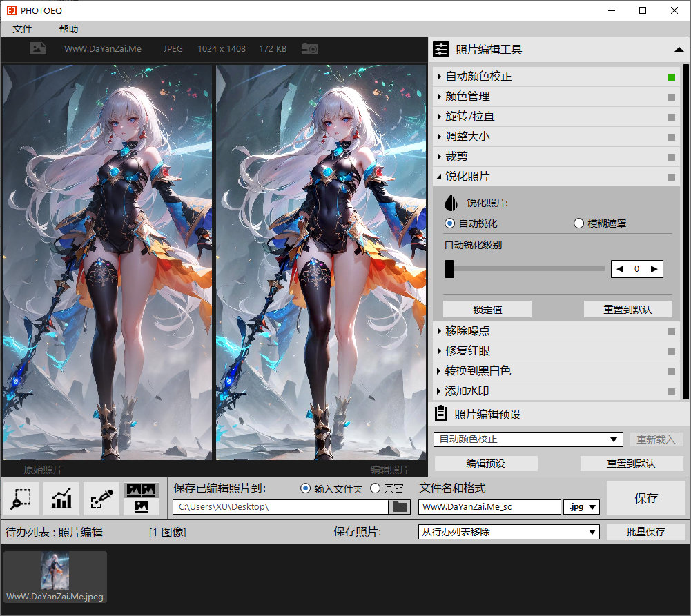Toggle the 修复红眼 status indicator
691x616 pixels.
(671, 351)
